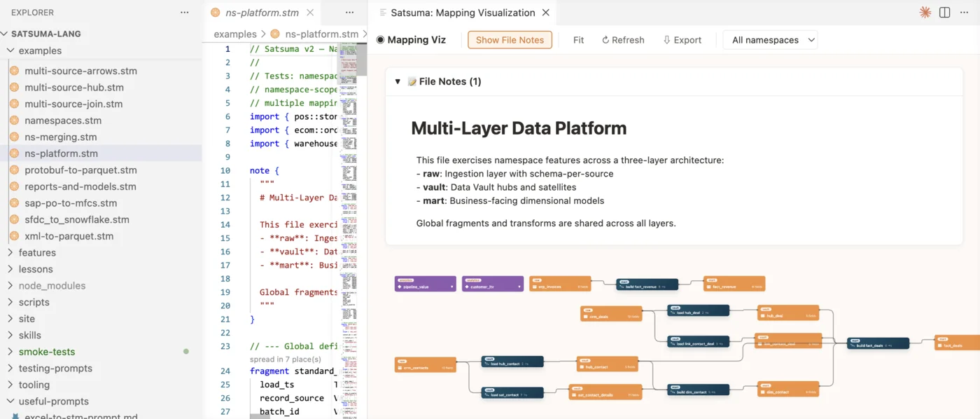The image size is (980, 419).
Task: Split the editor using the split-pane icon
Action: tap(944, 12)
